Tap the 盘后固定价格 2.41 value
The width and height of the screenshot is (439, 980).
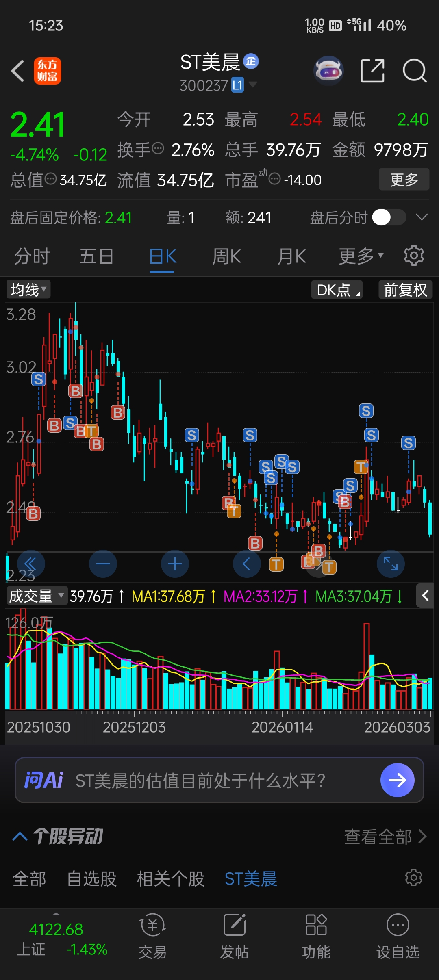(118, 218)
